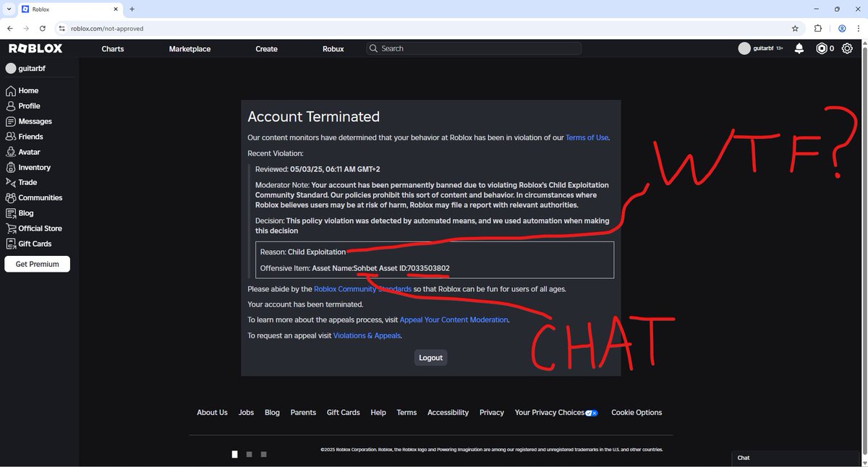Image resolution: width=868 pixels, height=467 pixels.
Task: Open the Chat bar at bottom right
Action: pyautogui.click(x=796, y=458)
